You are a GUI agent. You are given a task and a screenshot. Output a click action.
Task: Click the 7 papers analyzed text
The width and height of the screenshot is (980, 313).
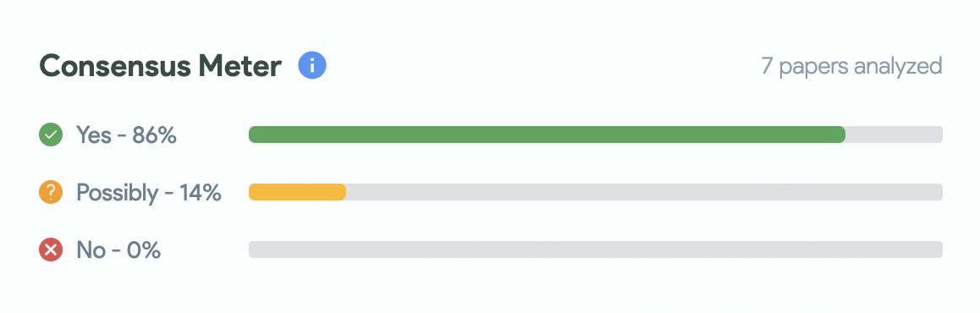click(x=851, y=65)
